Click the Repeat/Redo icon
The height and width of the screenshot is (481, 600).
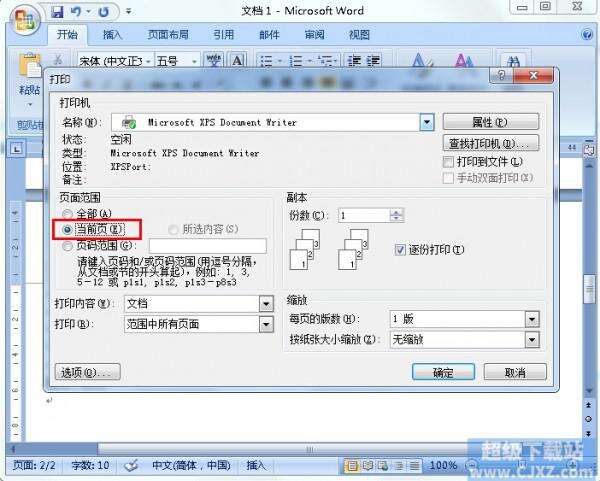click(x=103, y=12)
